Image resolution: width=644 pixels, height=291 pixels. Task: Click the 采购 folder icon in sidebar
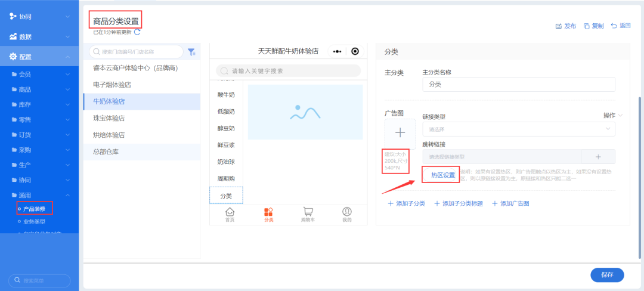pyautogui.click(x=14, y=150)
